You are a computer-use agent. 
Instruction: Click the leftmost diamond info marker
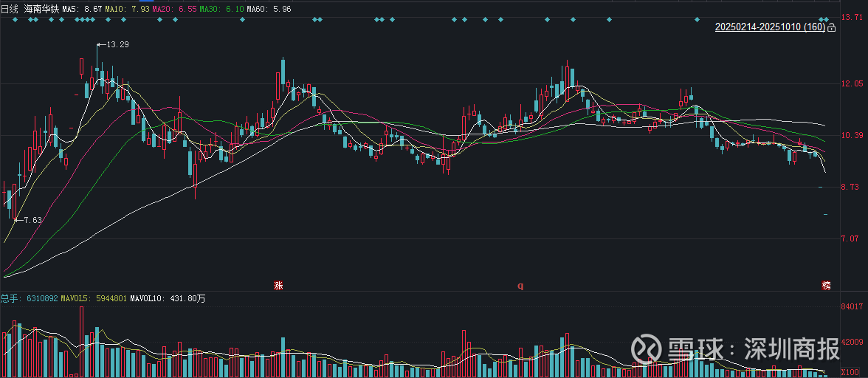14,20
